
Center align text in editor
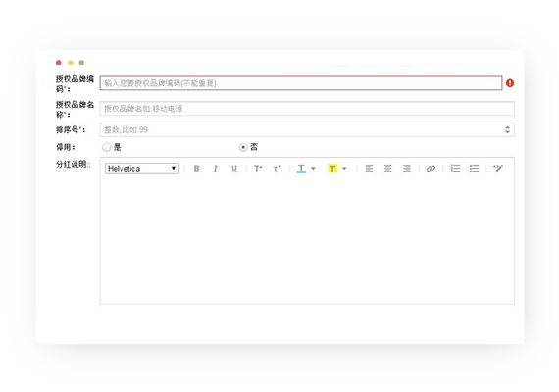(x=388, y=169)
